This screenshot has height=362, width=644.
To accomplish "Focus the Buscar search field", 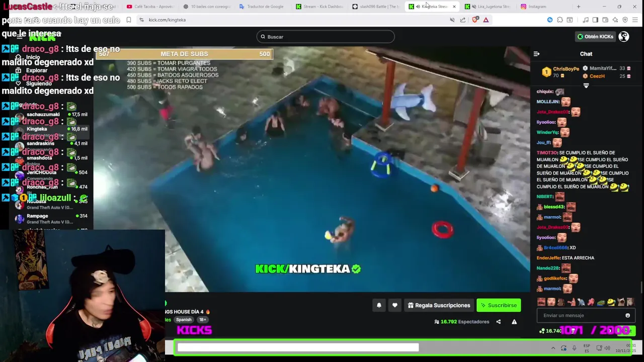I will tap(326, 37).
